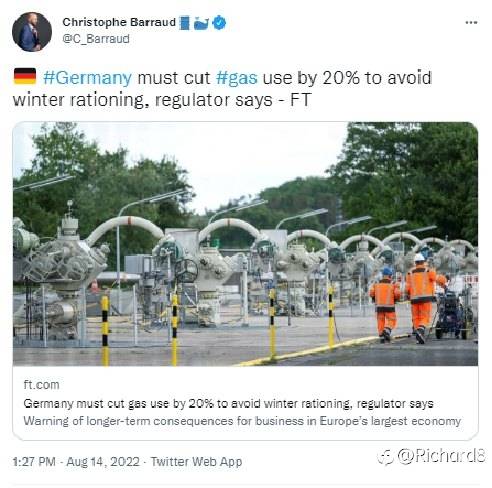The width and height of the screenshot is (492, 488).
Task: Click the Twitter Web App source label
Action: point(196,462)
